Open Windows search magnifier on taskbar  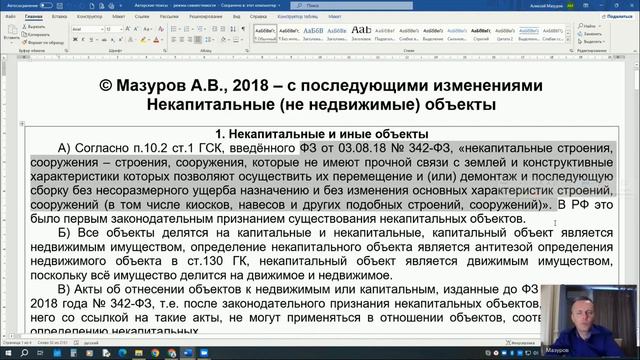pyautogui.click(x=24, y=353)
